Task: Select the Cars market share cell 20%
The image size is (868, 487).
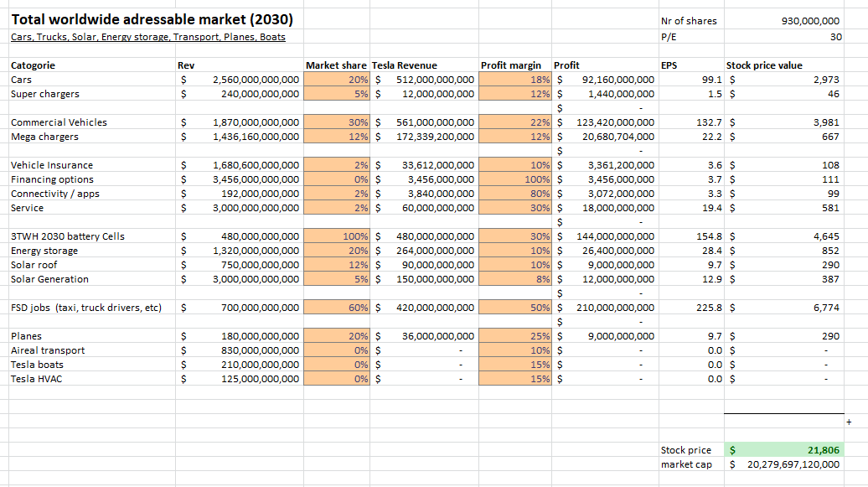Action: (337, 80)
